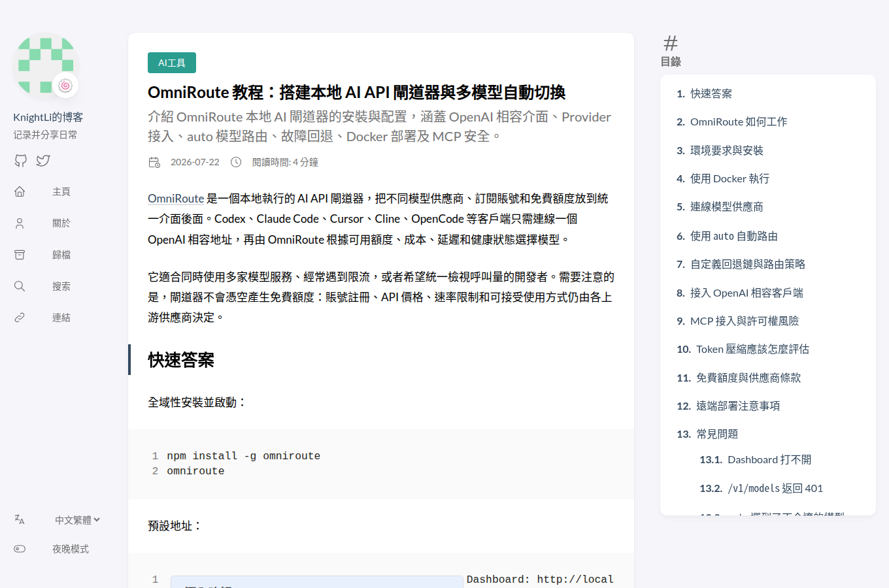Click the chain link icon beside 連結

point(20,318)
